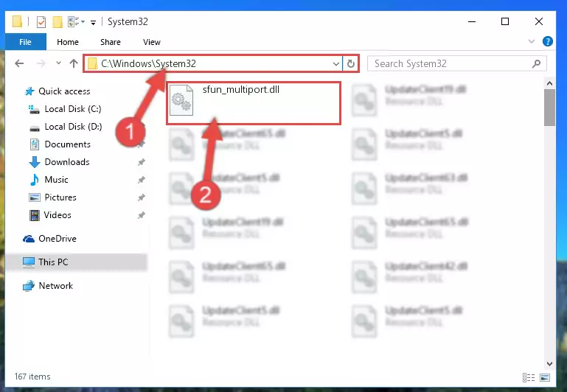Image resolution: width=567 pixels, height=392 pixels.
Task: Open Local Disk (D:) in sidebar
Action: tap(73, 127)
